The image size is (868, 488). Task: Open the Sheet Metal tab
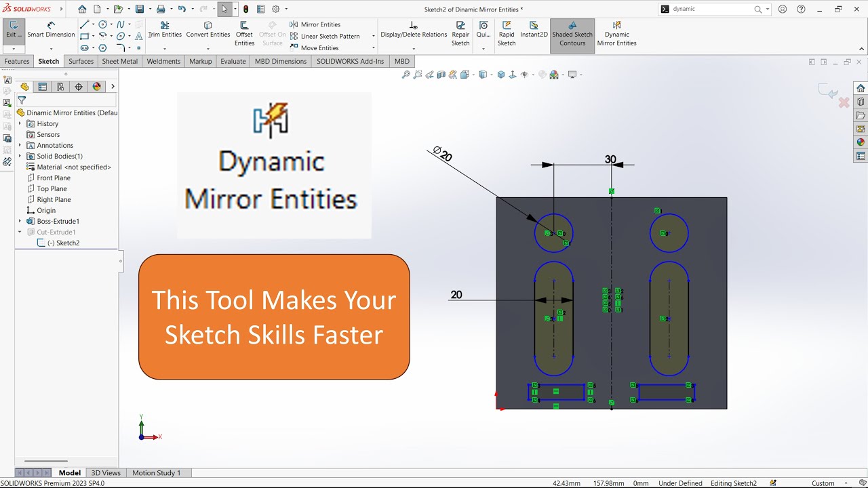(x=120, y=61)
